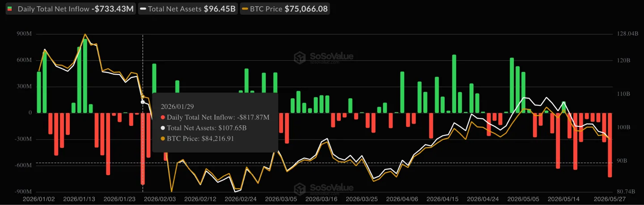Click the 2026/02/24 date label
Image resolution: width=644 pixels, height=205 pixels.
click(x=241, y=199)
